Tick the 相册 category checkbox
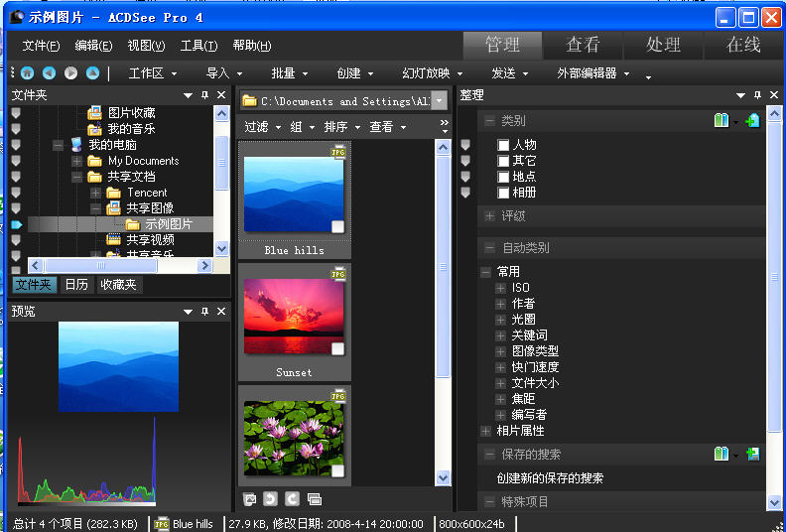This screenshot has width=786, height=532. (503, 193)
